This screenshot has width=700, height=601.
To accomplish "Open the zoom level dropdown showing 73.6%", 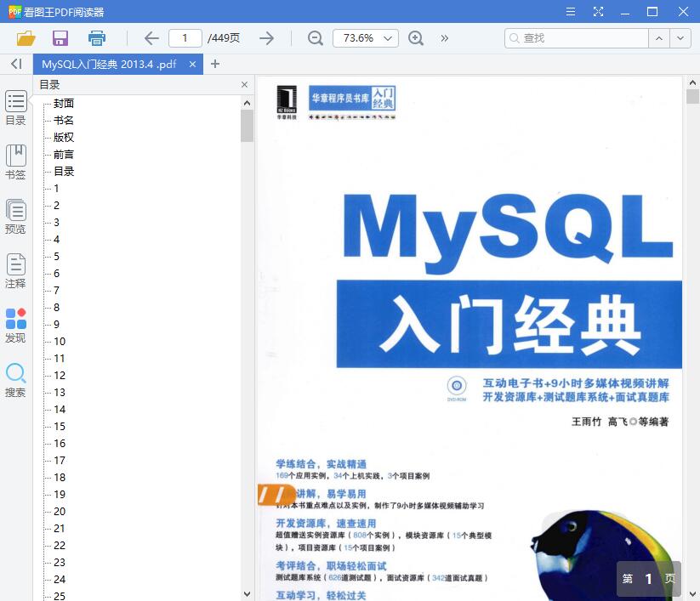I will pyautogui.click(x=366, y=38).
